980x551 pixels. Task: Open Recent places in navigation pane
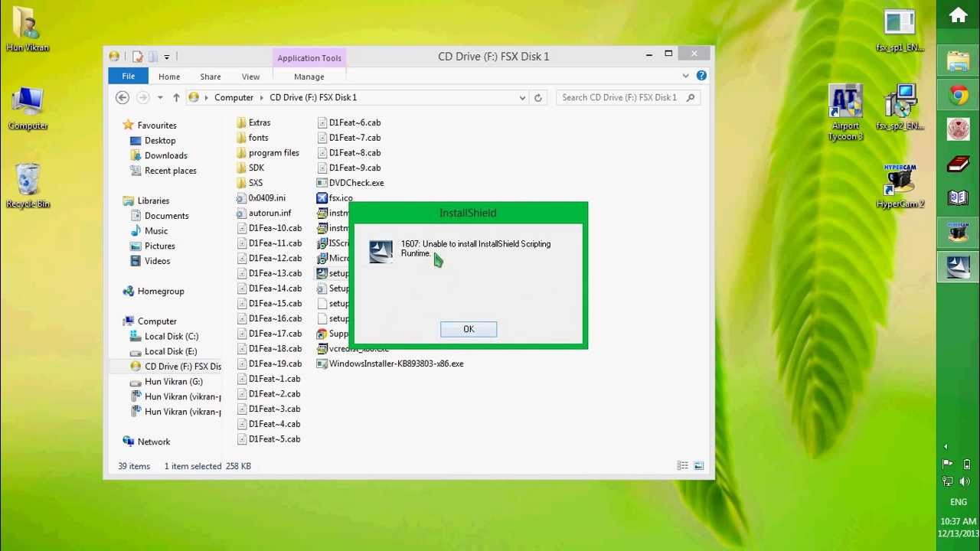tap(171, 171)
